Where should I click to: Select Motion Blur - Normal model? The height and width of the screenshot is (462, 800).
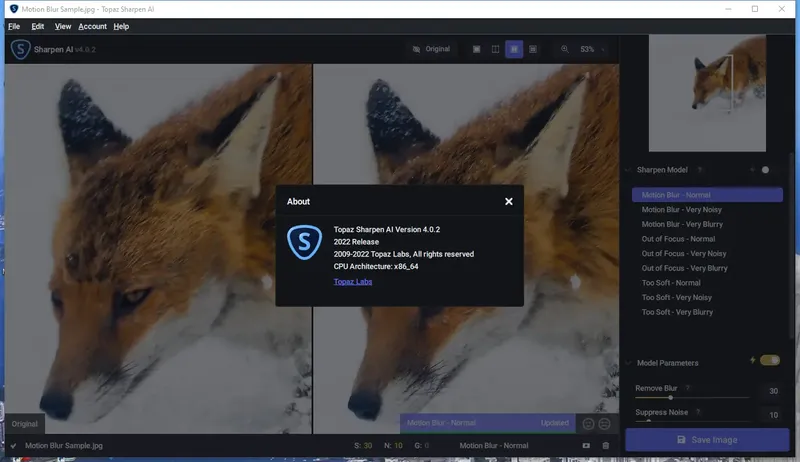click(x=707, y=195)
